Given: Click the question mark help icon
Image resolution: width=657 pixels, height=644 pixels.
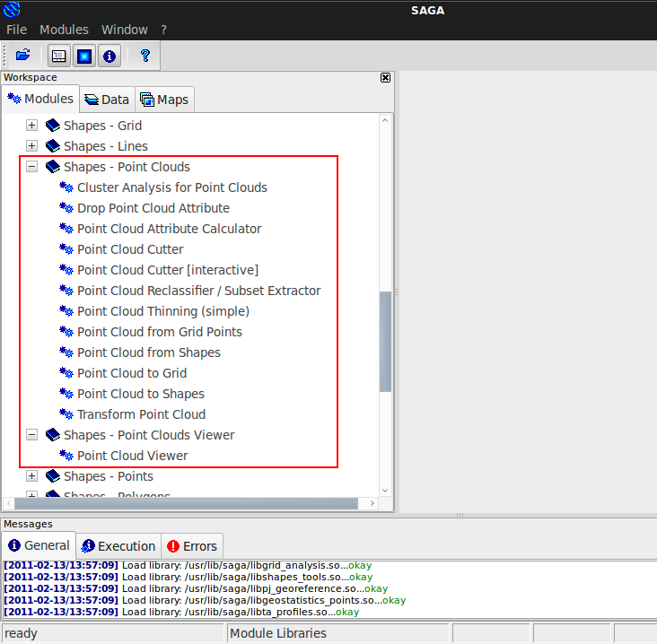Looking at the screenshot, I should tap(145, 56).
